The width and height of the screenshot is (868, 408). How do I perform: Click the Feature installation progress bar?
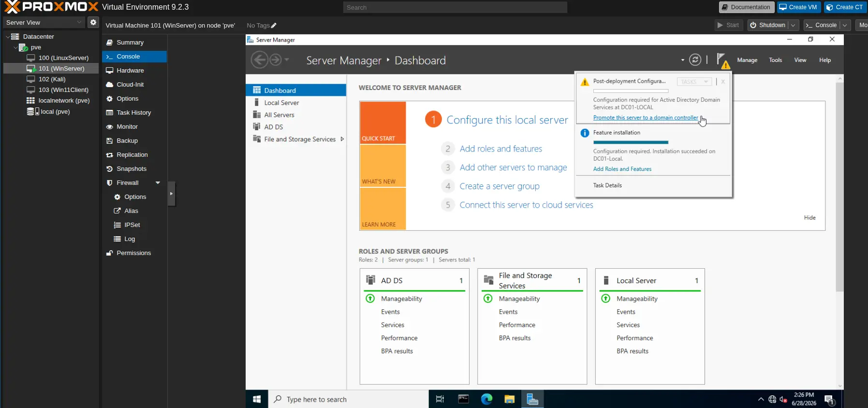[x=631, y=142]
